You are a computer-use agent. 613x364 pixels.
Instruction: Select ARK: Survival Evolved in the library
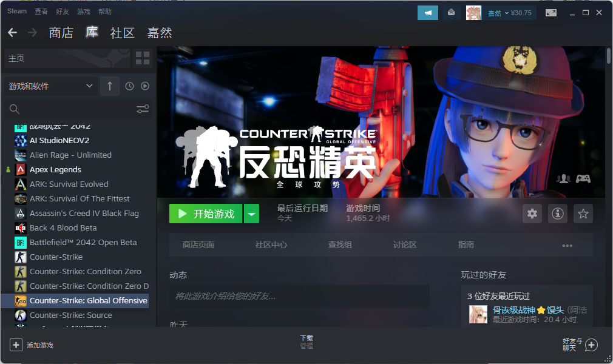click(69, 184)
